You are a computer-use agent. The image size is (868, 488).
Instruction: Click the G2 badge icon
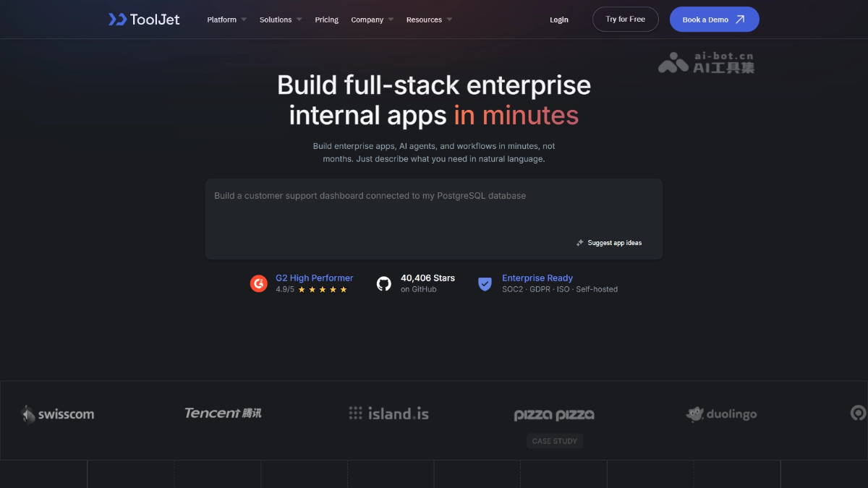click(259, 283)
